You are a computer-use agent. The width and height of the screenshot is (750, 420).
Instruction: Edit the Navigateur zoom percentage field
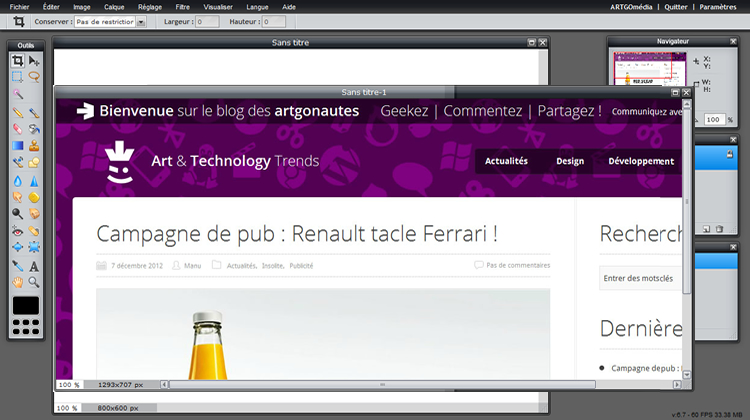click(x=716, y=120)
